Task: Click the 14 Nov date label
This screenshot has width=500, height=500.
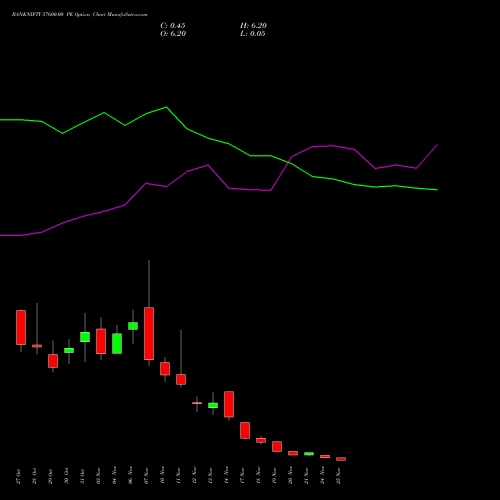Action: click(x=226, y=476)
